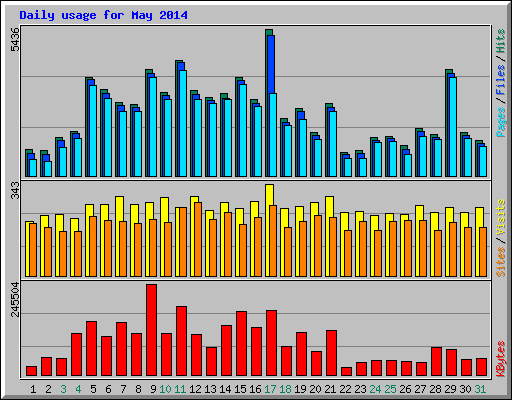Click the cyan Pages bar for day 9
Image resolution: width=512 pixels, height=400 pixels.
(x=153, y=127)
